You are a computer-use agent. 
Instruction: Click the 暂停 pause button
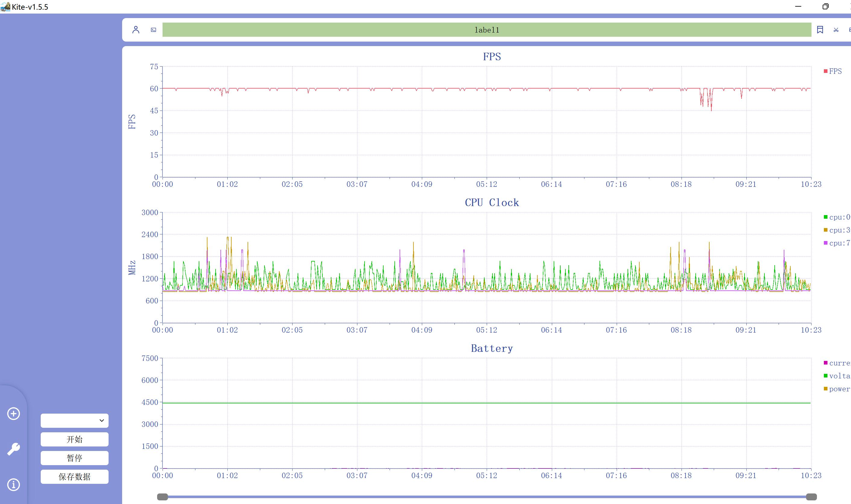point(74,458)
